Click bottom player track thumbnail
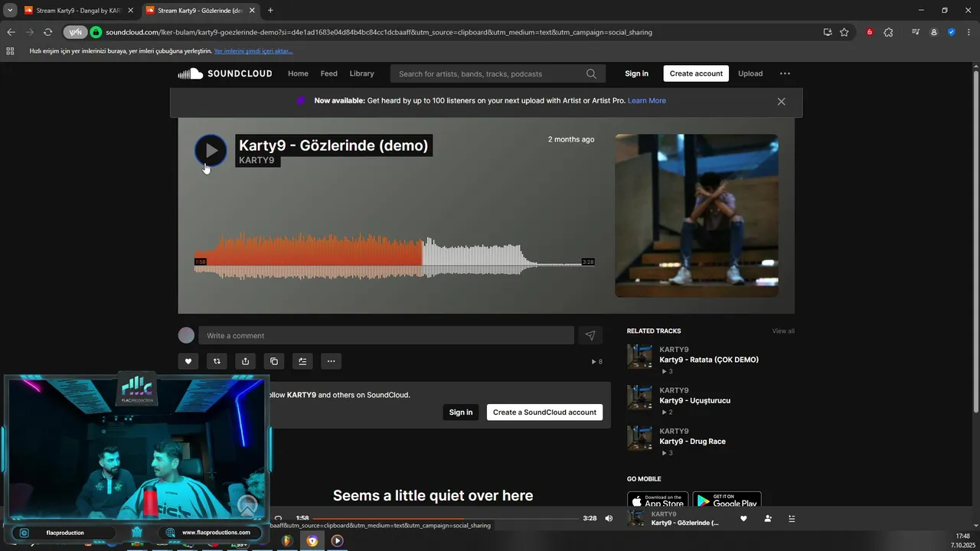Screen dimensions: 980x551 [x=635, y=518]
